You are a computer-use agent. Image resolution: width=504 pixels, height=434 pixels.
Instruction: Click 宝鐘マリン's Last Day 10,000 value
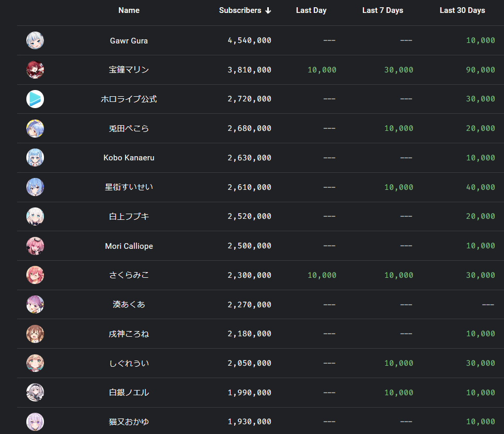322,70
